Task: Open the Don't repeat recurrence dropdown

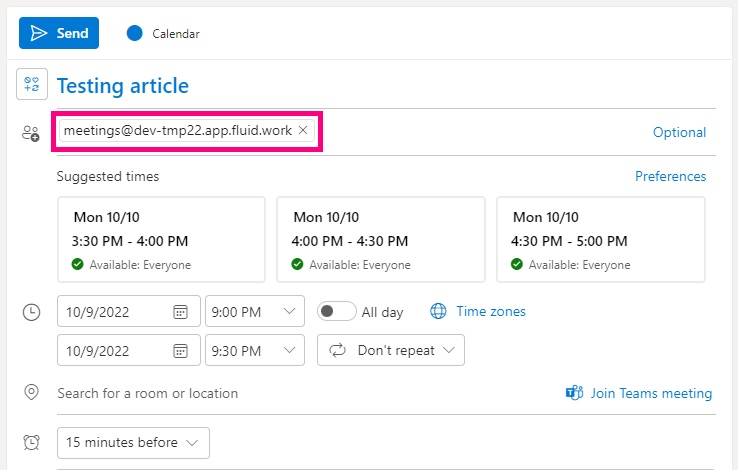Action: pos(391,350)
